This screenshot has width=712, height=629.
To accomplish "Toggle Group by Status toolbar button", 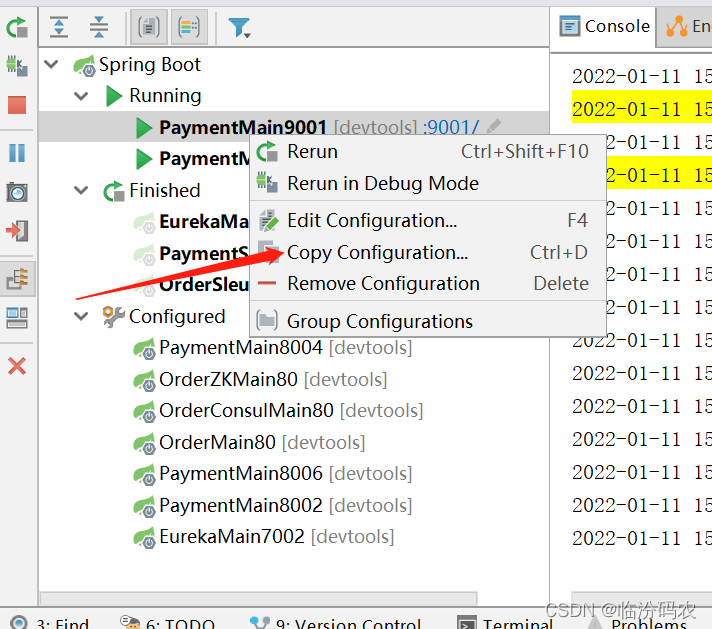I will (189, 27).
